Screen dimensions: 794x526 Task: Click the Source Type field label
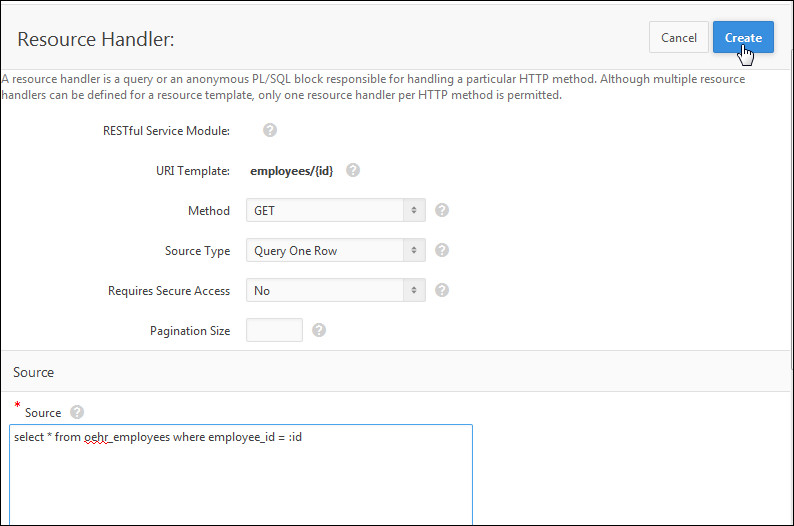click(x=197, y=251)
